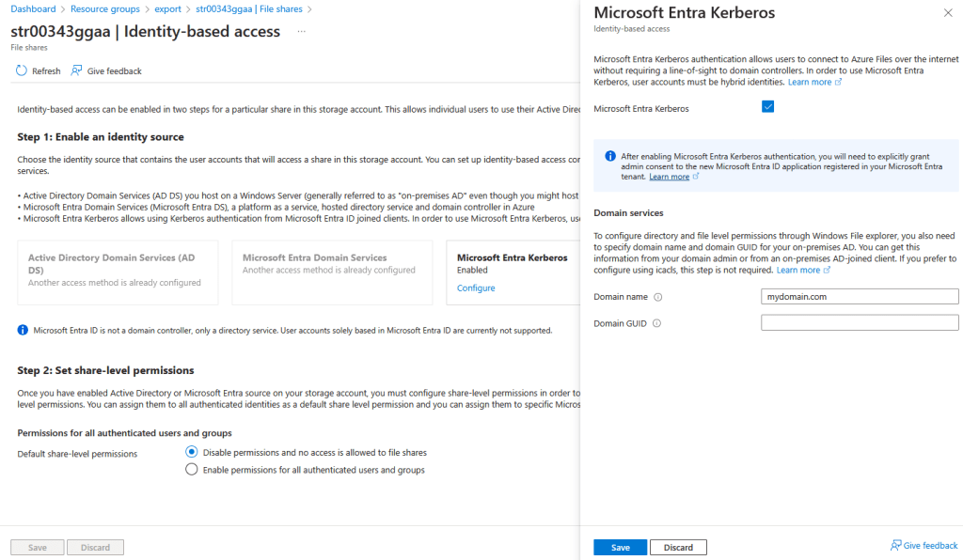Image resolution: width=963 pixels, height=560 pixels.
Task: Click Give feedback at panel bottom
Action: coord(924,546)
